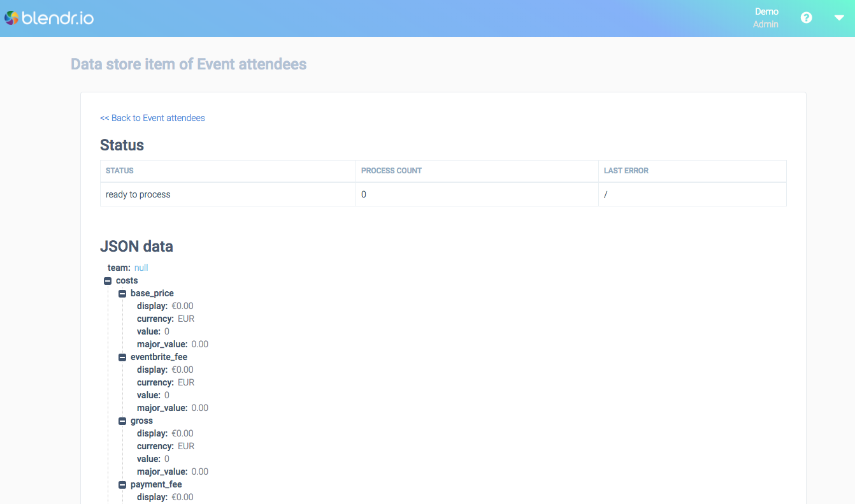Viewport: 855px width, 504px height.
Task: Go back to Event attendees link
Action: pyautogui.click(x=152, y=118)
